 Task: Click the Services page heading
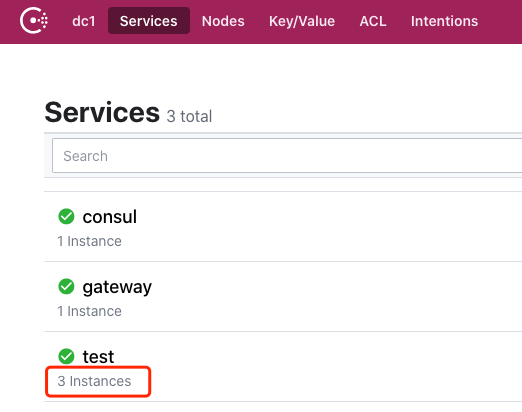pyautogui.click(x=102, y=112)
